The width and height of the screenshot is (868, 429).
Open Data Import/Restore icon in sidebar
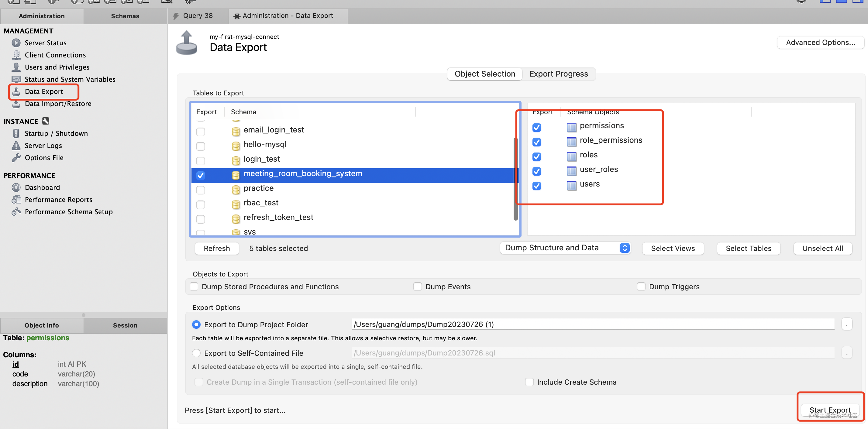click(16, 104)
